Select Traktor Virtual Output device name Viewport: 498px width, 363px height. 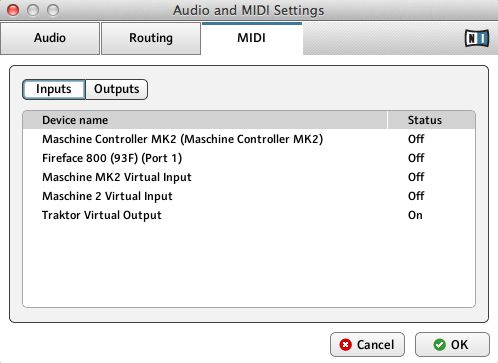(102, 215)
